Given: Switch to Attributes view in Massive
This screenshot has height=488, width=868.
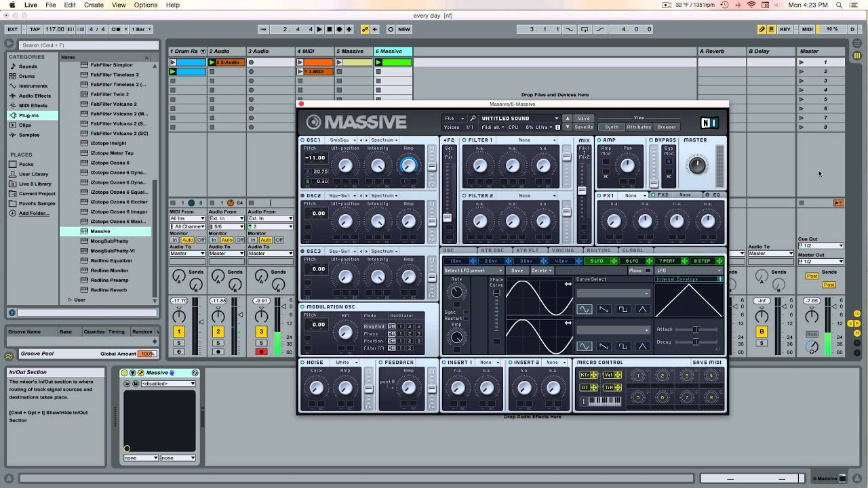Looking at the screenshot, I should tap(639, 127).
